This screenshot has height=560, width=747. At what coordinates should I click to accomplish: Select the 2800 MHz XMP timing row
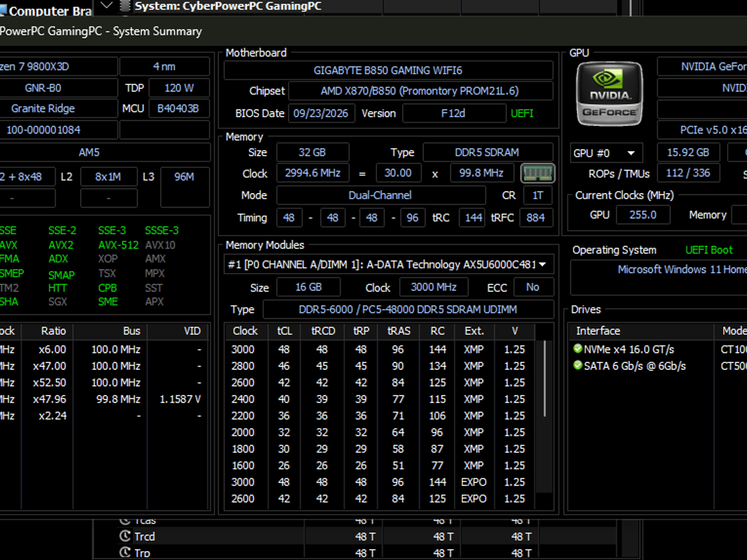[x=379, y=366]
